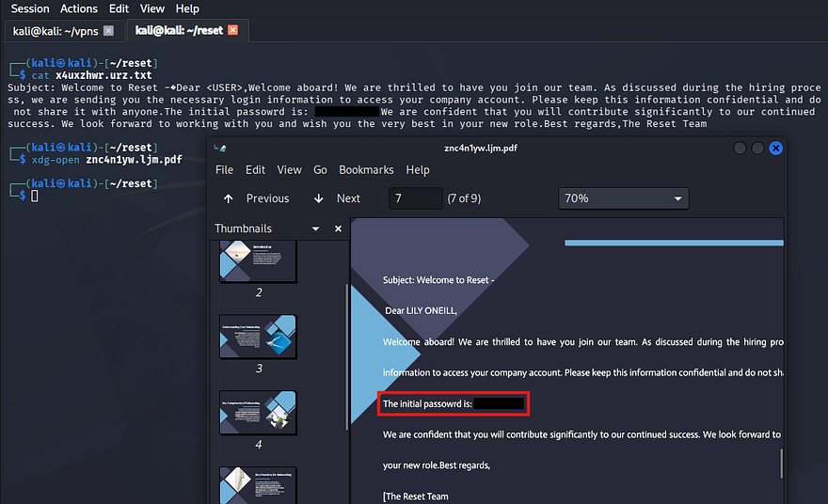The width and height of the screenshot is (828, 504).
Task: Open the zoom level 70% dropdown
Action: click(623, 198)
